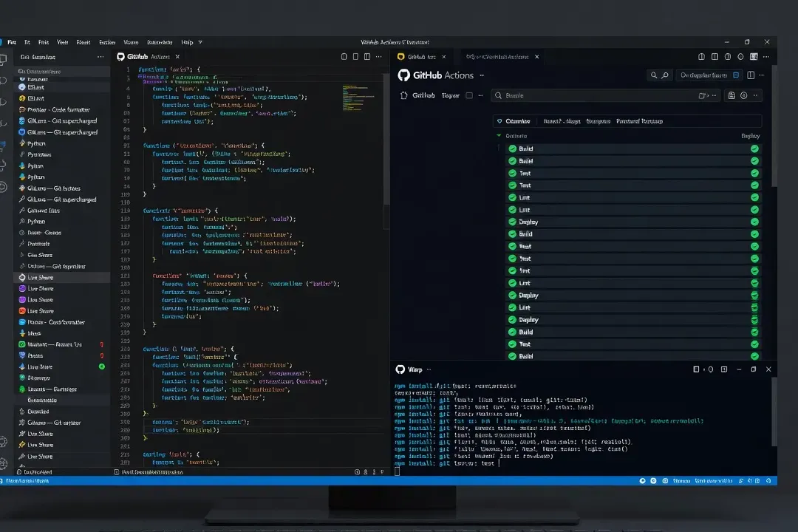This screenshot has width=798, height=532.
Task: Open the ellipsis next to the GitHub Actions title
Action: point(482,75)
